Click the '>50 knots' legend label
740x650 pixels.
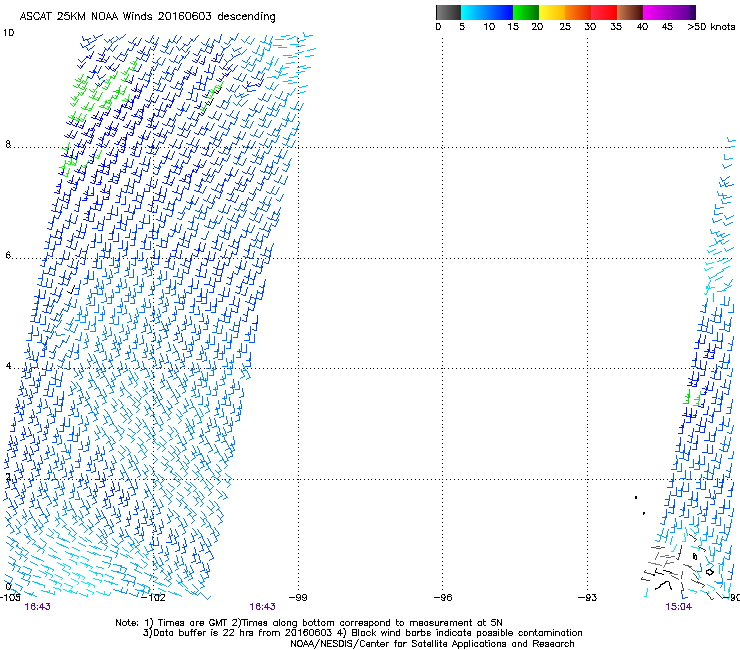click(711, 27)
